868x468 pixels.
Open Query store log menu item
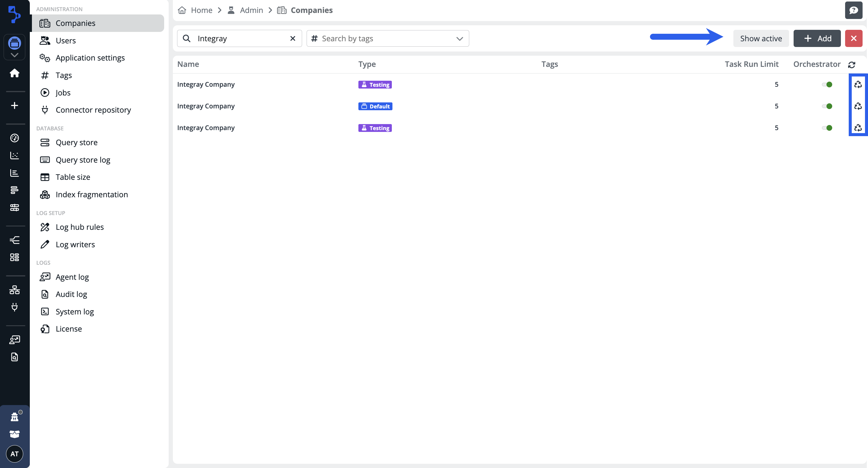tap(83, 160)
